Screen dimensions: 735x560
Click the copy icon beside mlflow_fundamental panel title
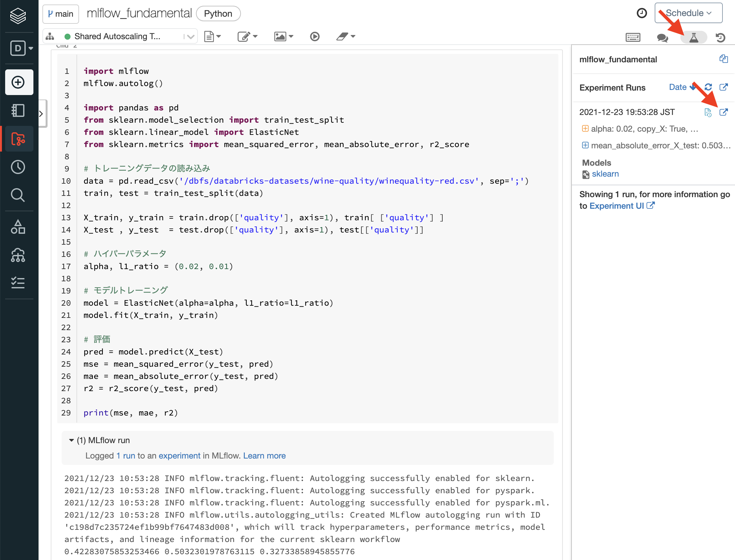pos(723,59)
